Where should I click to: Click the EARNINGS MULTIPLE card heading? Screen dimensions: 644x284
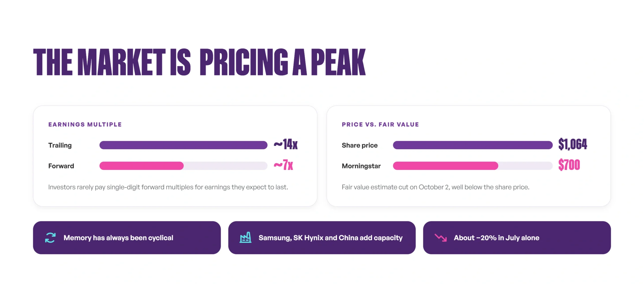(x=85, y=124)
